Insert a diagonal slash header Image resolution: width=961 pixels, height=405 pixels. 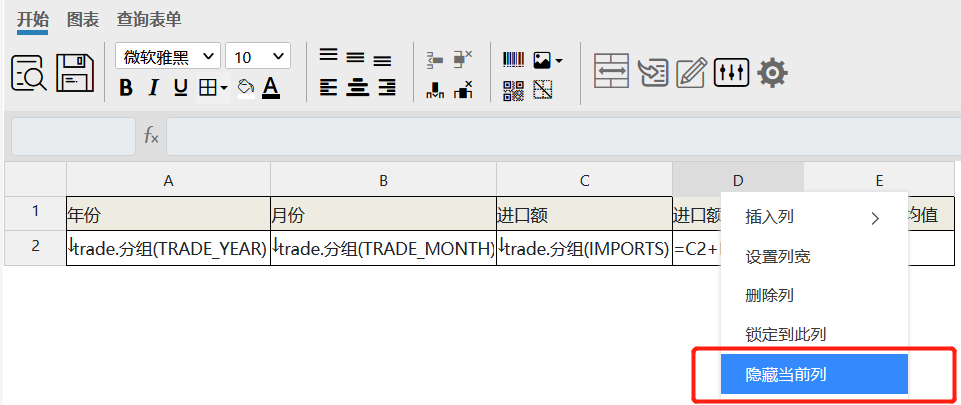[x=543, y=90]
